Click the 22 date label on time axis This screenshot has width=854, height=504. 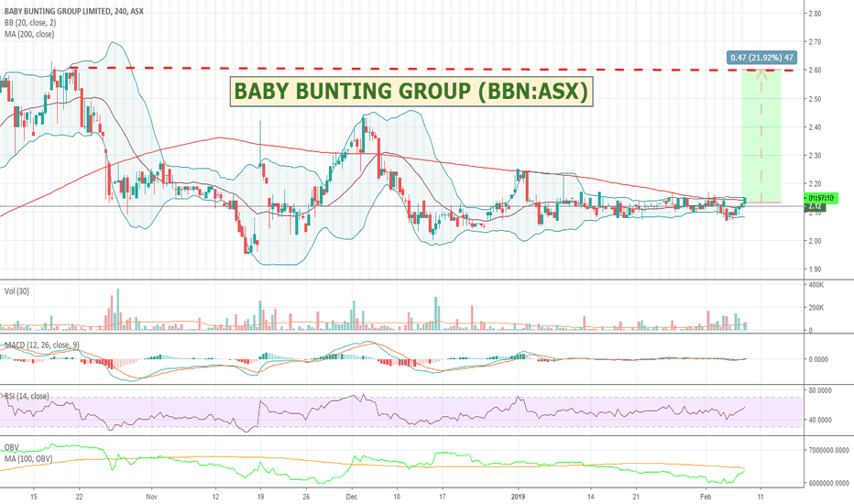[80, 497]
